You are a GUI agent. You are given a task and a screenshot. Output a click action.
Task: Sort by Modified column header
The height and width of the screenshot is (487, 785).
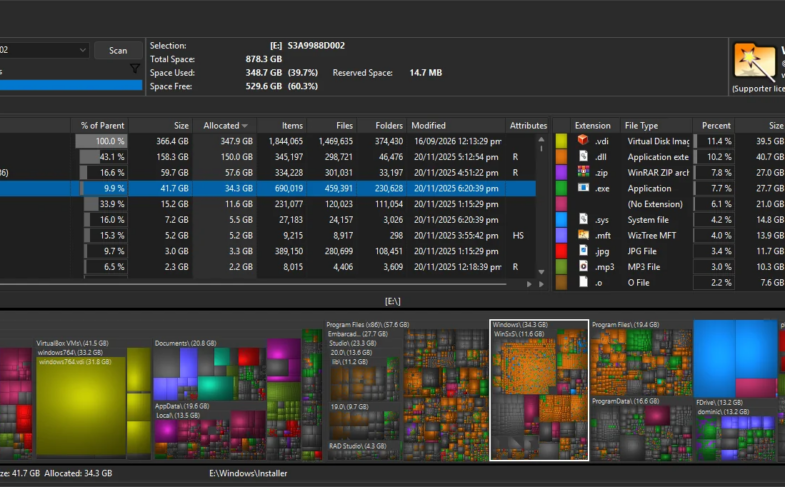pyautogui.click(x=456, y=126)
